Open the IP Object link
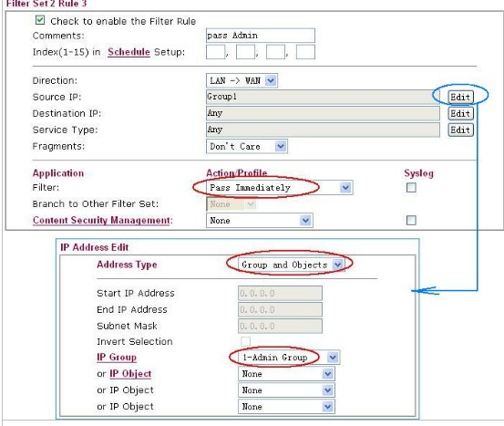Viewport: 504px width, 426px height. (130, 374)
